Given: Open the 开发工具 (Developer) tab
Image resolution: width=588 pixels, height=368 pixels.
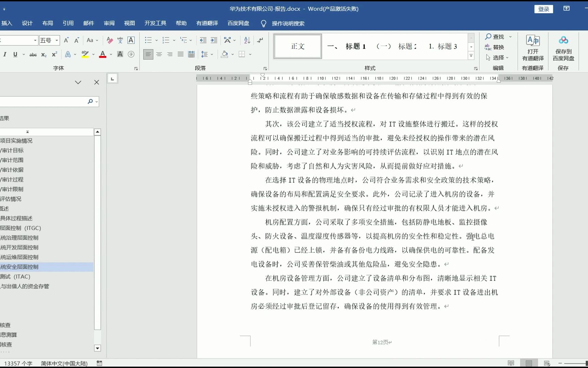Looking at the screenshot, I should [x=156, y=23].
